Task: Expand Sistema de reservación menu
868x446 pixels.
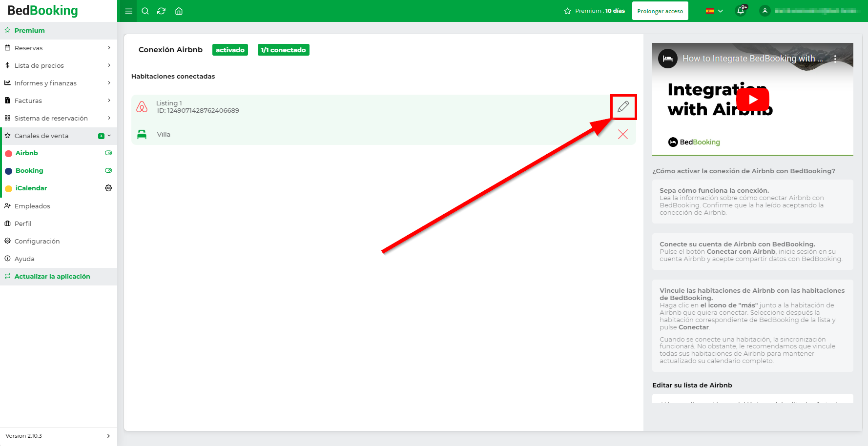Action: pos(59,118)
